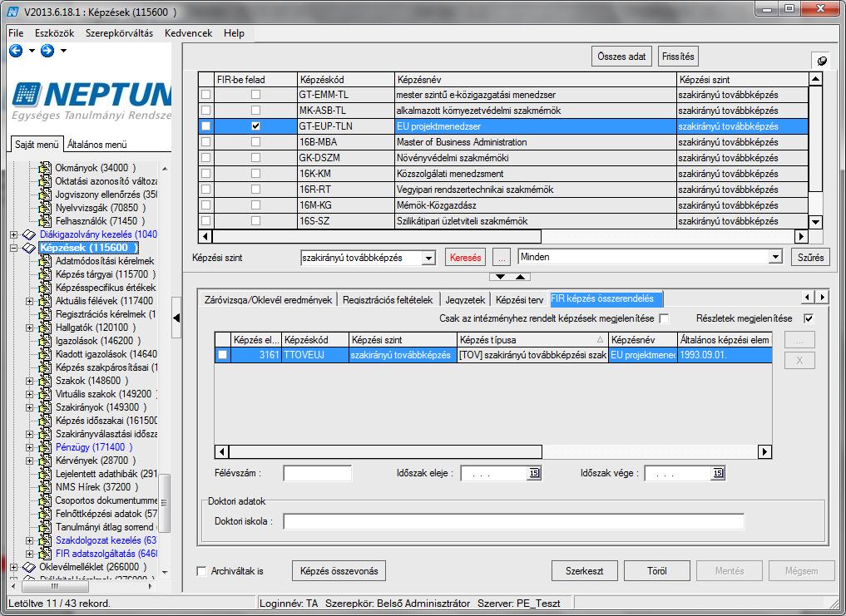846x616 pixels.
Task: Click the NMS Hírek (37200) tree icon
Action: coord(45,487)
